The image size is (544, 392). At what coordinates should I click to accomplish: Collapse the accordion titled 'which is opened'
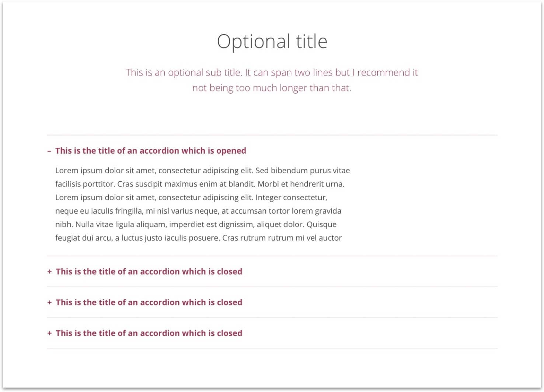[x=151, y=151]
